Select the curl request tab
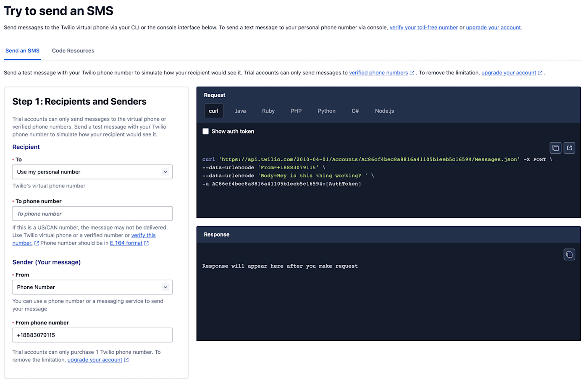Screen dimensions: 588x382 click(214, 111)
